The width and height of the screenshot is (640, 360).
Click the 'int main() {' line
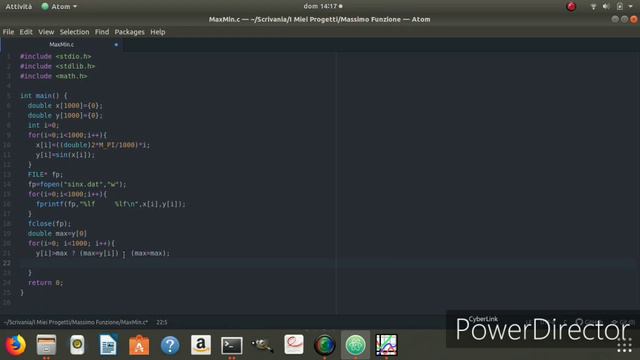44,96
